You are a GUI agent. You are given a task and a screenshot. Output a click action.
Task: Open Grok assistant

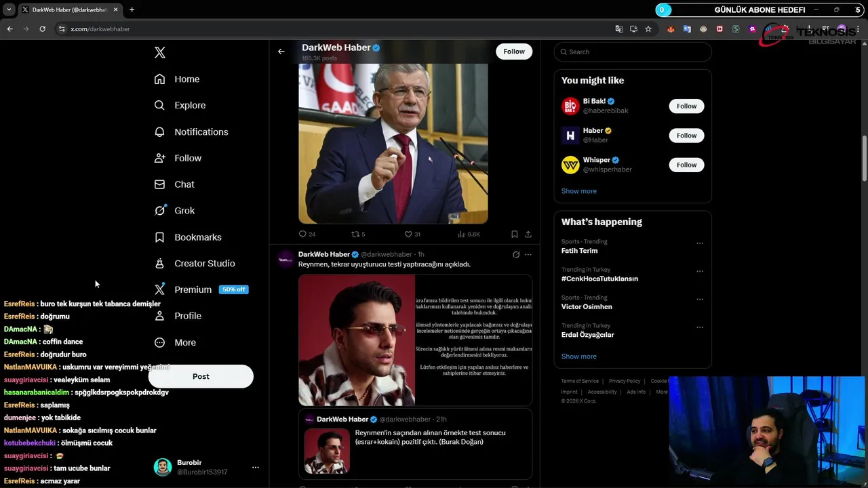[174, 210]
